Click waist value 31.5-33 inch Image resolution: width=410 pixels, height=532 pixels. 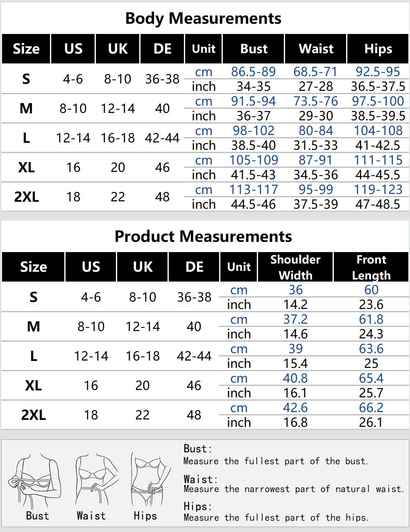[x=315, y=145]
